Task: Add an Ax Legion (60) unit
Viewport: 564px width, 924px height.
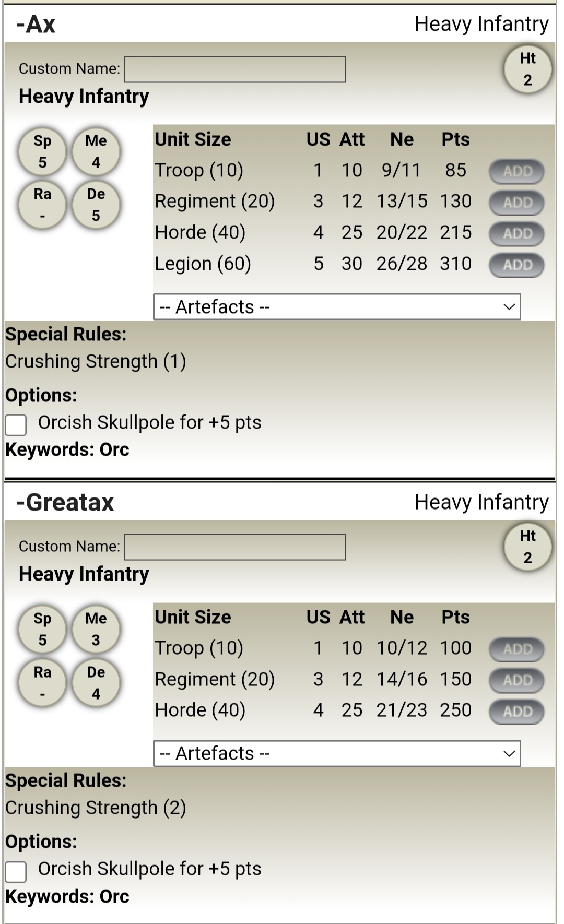Action: [x=516, y=265]
